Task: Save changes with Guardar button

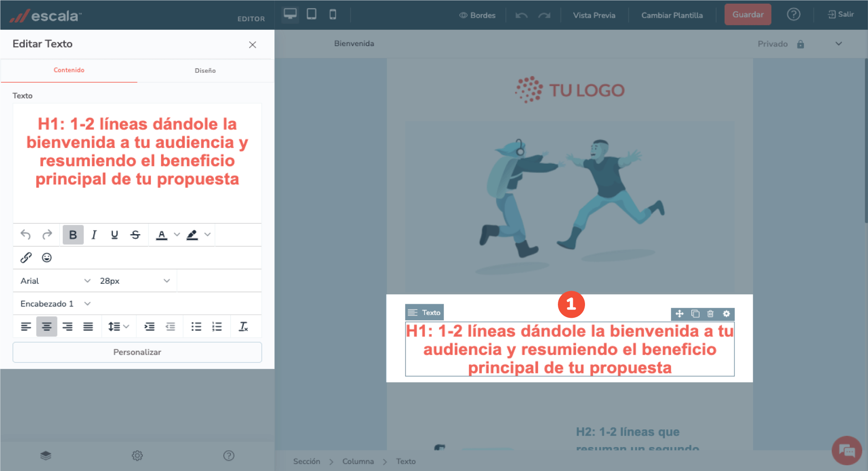Action: [748, 14]
